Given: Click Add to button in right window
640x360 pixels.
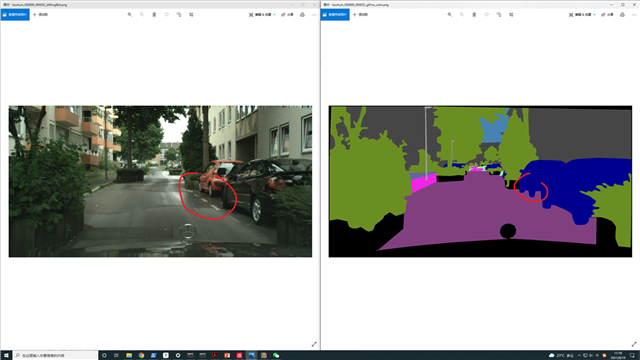Looking at the screenshot, I should (360, 15).
